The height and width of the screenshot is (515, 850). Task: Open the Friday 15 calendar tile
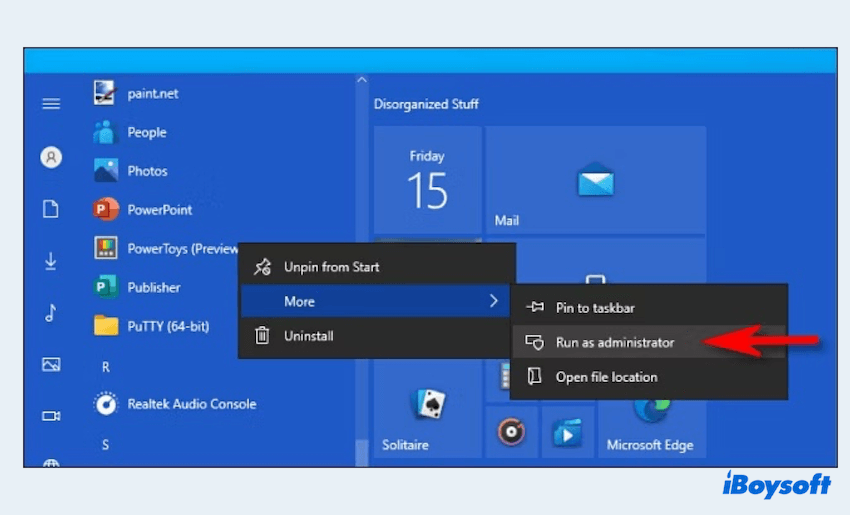pyautogui.click(x=427, y=179)
